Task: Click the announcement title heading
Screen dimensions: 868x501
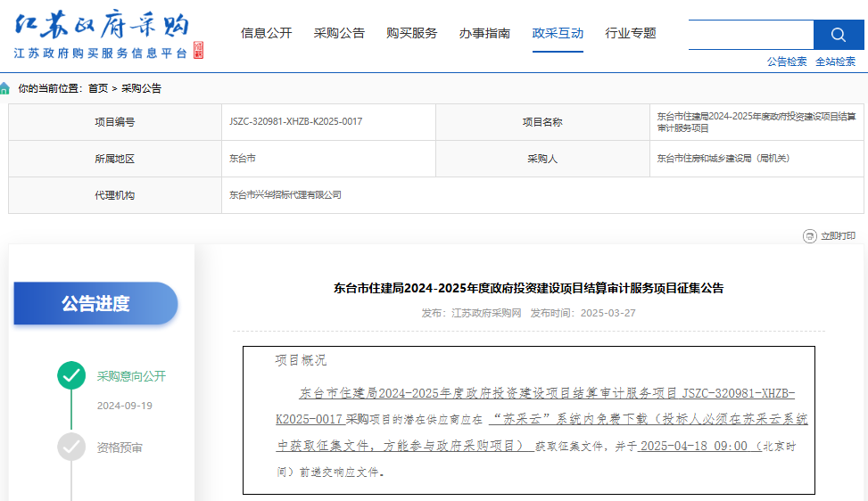Action: 529,288
